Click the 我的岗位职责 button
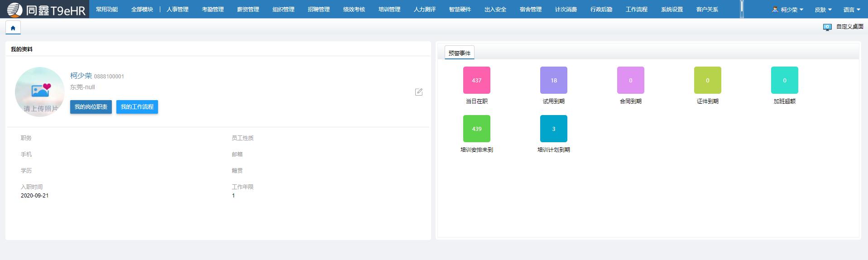 [x=91, y=107]
